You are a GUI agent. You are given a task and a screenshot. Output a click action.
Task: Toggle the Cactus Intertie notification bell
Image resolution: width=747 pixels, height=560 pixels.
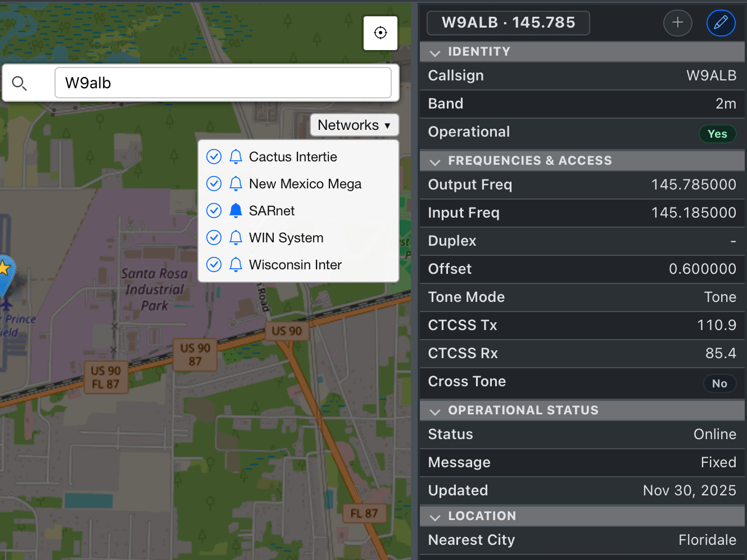point(236,157)
